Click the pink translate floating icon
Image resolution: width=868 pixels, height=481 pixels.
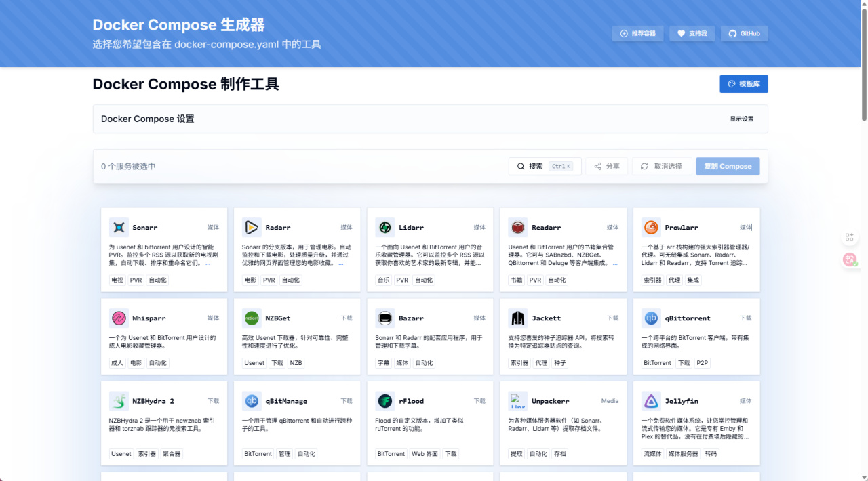(849, 259)
